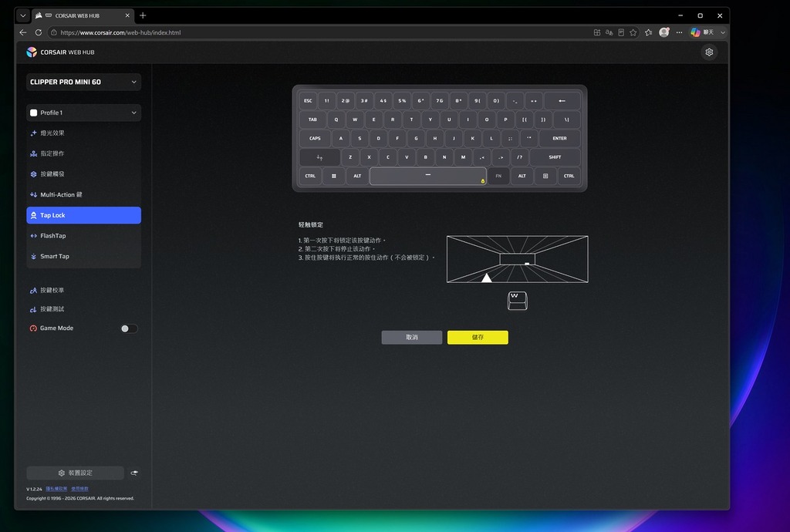Click the 轻触锁定 heading text
790x532 pixels.
[311, 225]
